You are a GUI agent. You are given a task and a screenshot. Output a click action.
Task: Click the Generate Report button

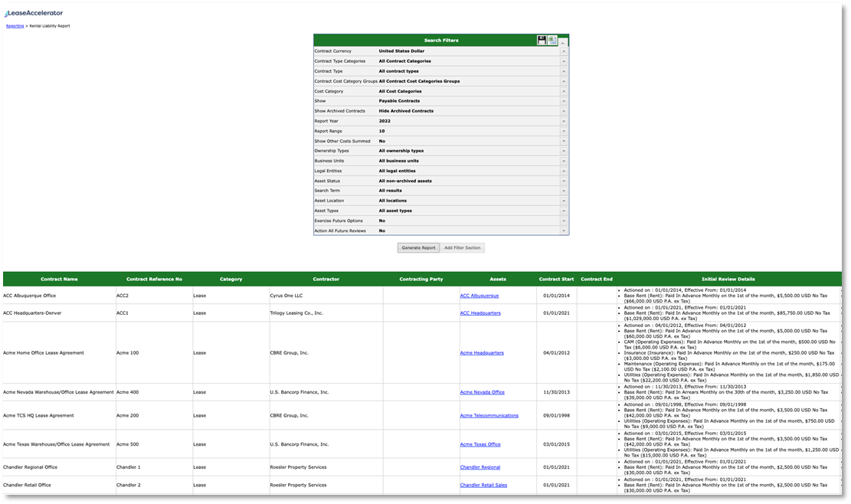(418, 248)
